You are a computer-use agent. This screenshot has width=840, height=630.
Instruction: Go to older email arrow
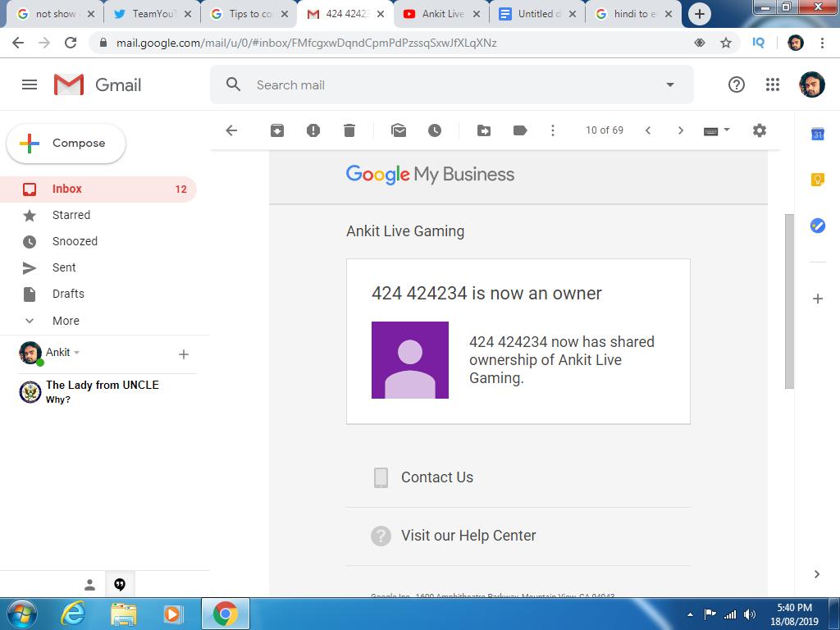(x=680, y=130)
